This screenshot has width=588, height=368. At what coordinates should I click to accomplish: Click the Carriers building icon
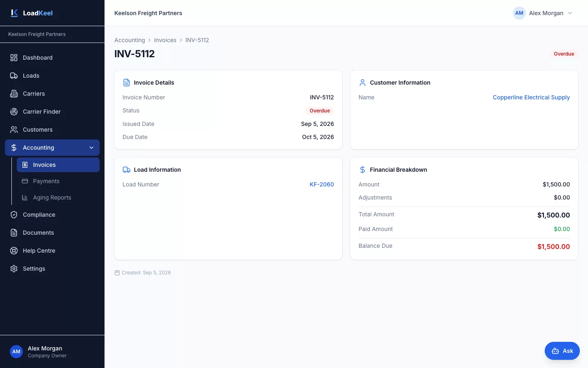[14, 94]
